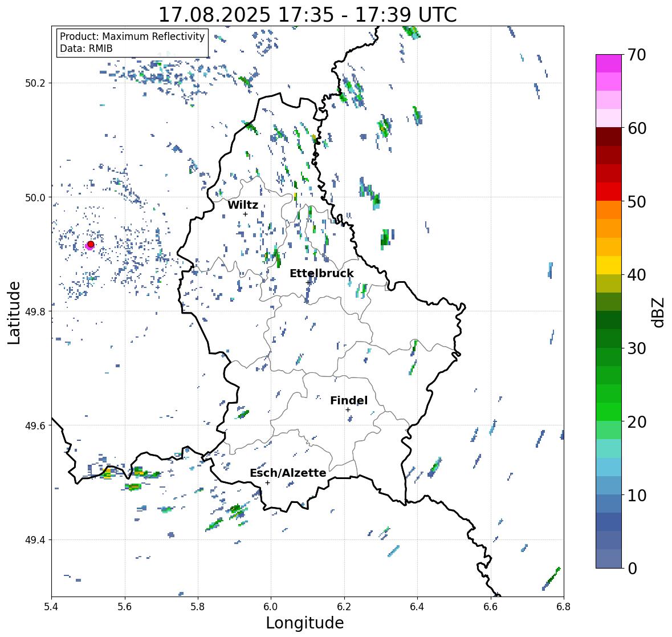
Task: Click the 5.6 longitude tick label
Action: (x=125, y=606)
